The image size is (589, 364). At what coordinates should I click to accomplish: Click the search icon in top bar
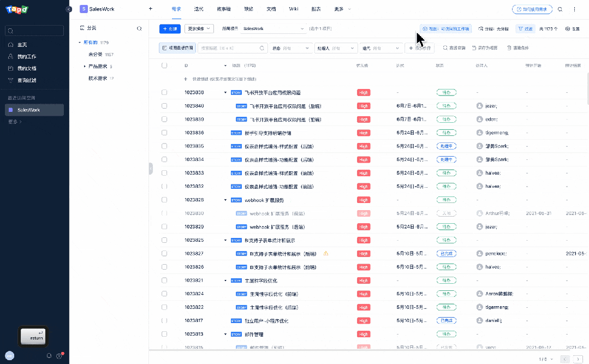(x=560, y=9)
